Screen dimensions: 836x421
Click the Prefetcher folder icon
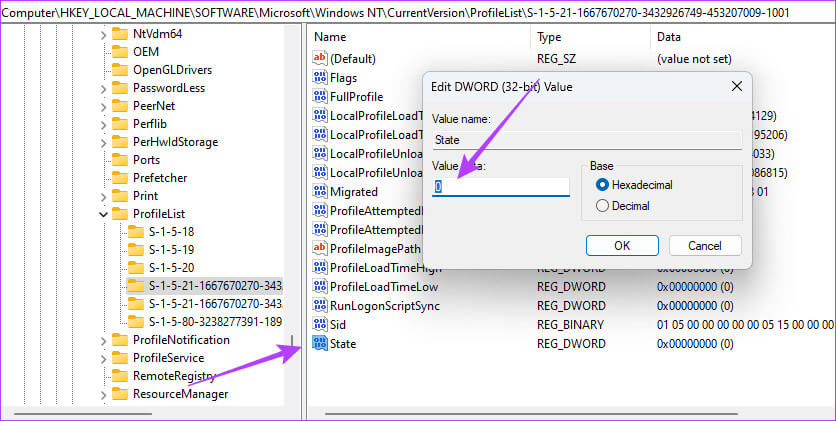click(x=120, y=178)
